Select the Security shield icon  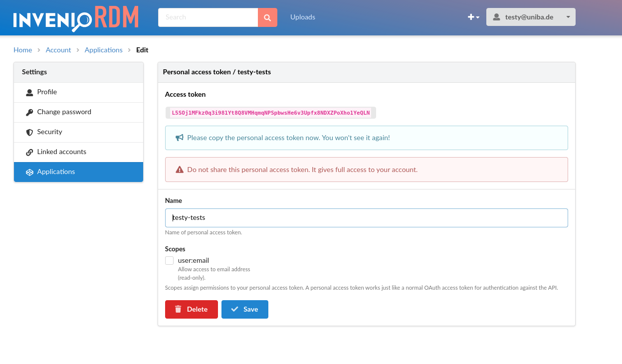[x=29, y=132]
